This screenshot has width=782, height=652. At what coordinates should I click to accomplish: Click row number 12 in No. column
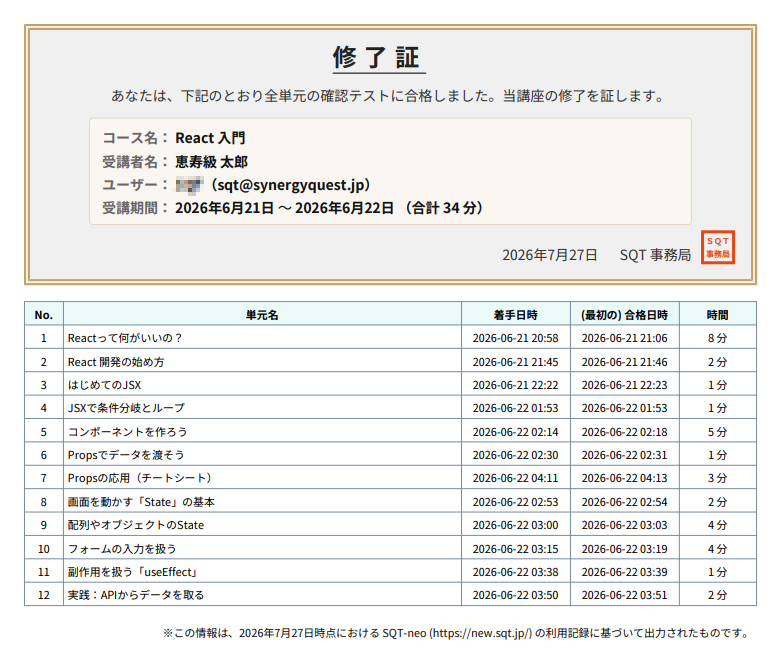44,595
